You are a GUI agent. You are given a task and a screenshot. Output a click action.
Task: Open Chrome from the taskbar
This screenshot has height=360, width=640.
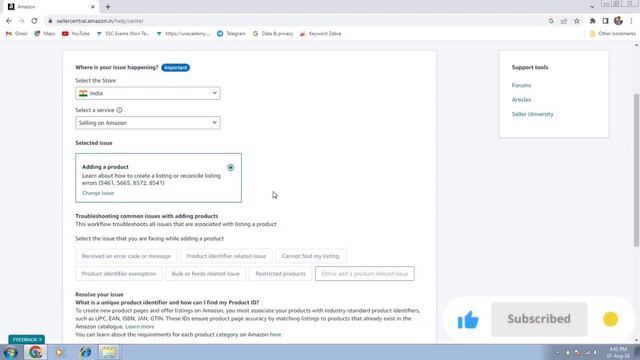[35, 352]
